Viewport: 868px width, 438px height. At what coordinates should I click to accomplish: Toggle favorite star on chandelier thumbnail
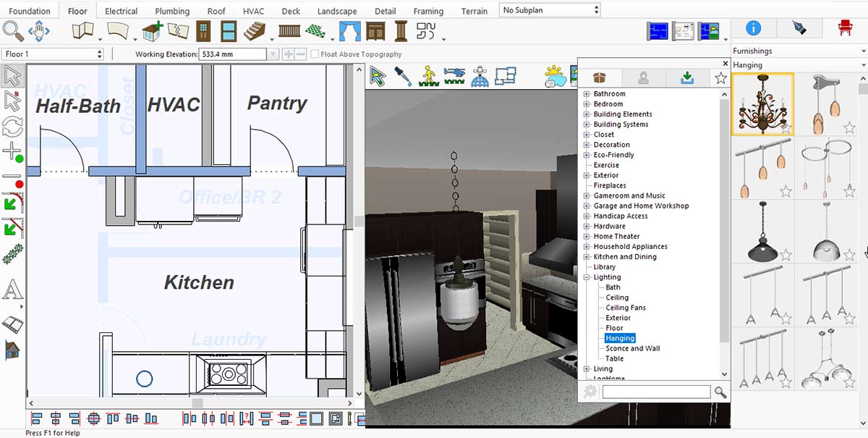[786, 128]
